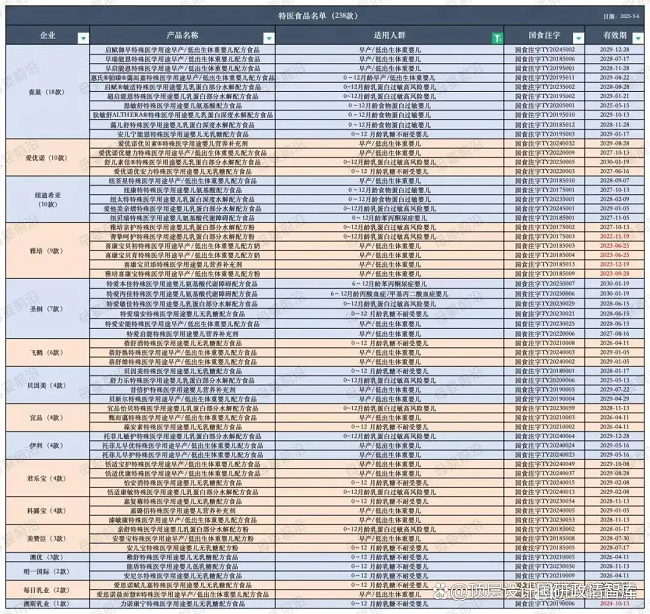The height and width of the screenshot is (614, 650).
Task: Select the 雅培（9款） company cell
Action: pos(48,251)
